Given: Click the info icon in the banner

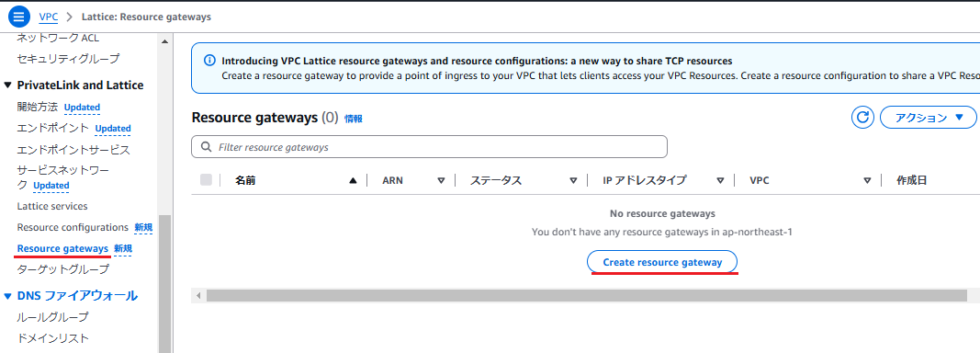Looking at the screenshot, I should point(210,61).
